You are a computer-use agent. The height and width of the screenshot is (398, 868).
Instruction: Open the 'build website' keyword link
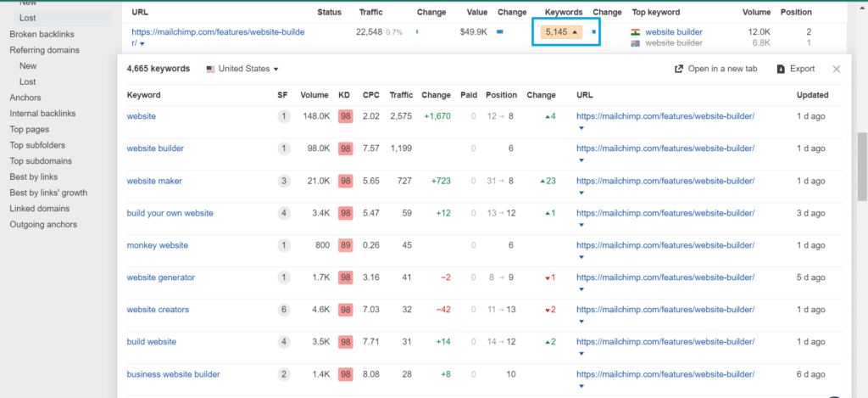pos(151,341)
